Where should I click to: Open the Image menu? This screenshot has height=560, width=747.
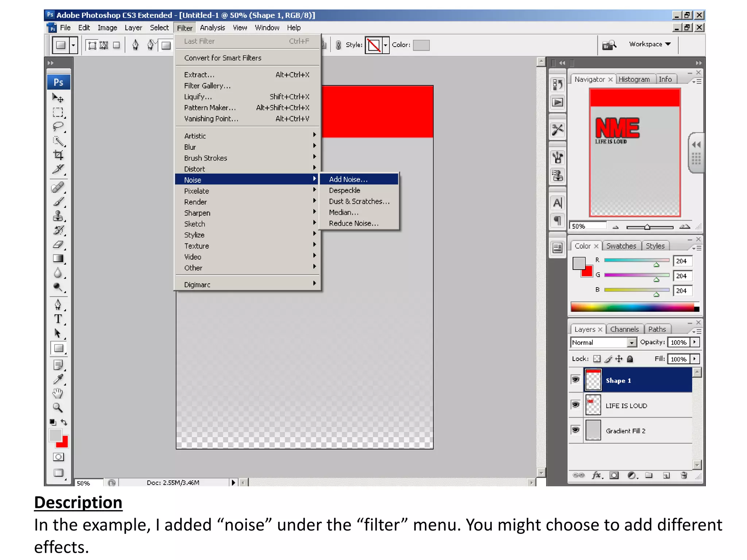[107, 28]
